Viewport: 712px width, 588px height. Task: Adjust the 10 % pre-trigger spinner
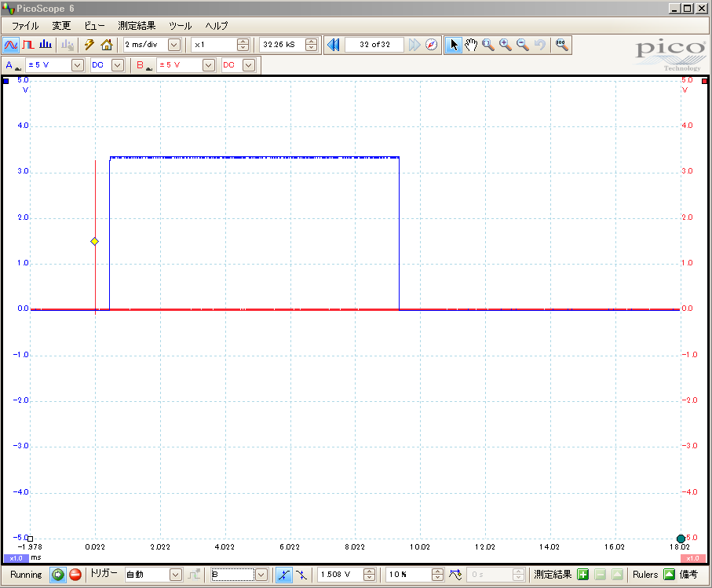click(x=437, y=575)
